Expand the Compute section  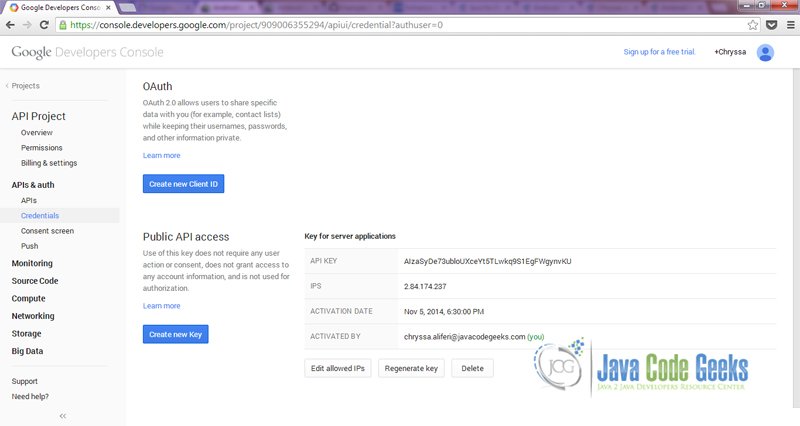coord(29,298)
